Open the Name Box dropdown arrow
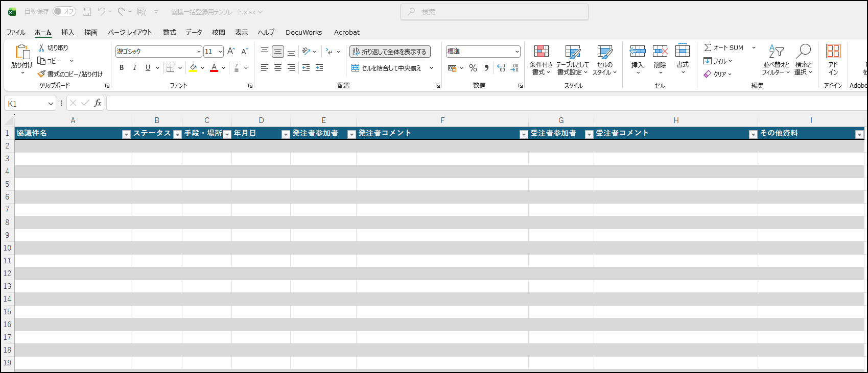 [x=51, y=104]
